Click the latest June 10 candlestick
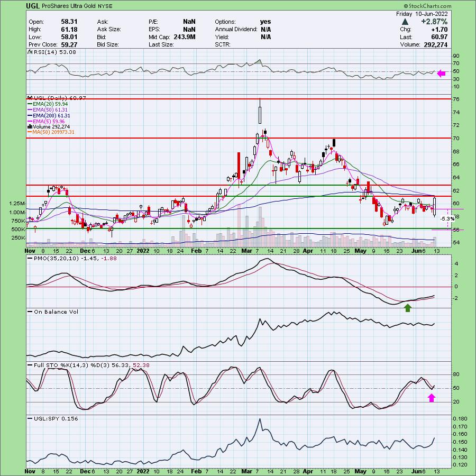The image size is (476, 476). click(435, 207)
